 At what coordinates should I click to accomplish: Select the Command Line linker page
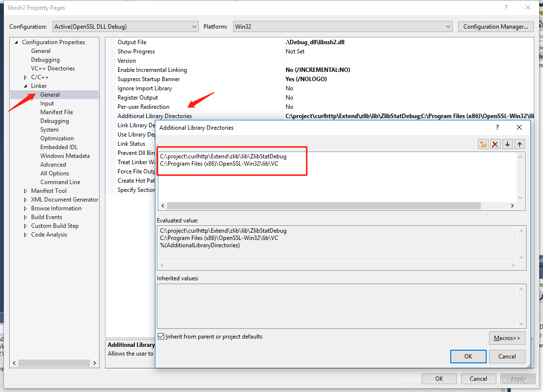click(x=60, y=182)
